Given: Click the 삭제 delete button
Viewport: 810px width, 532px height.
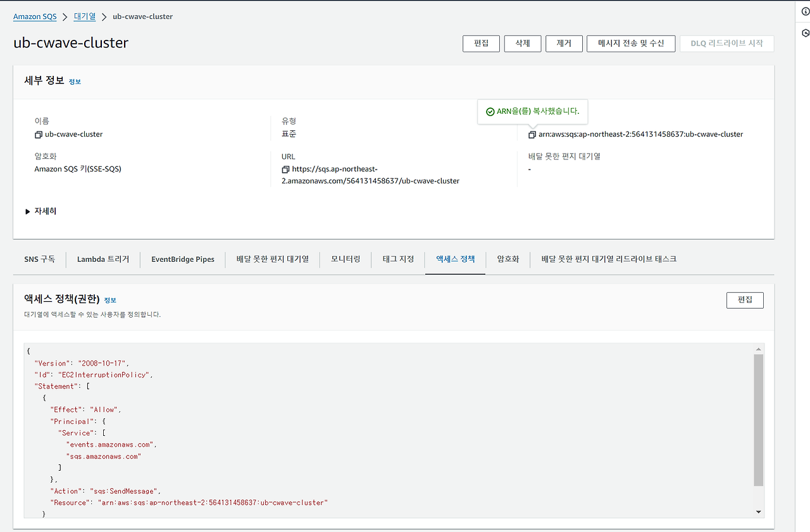Looking at the screenshot, I should tap(523, 44).
